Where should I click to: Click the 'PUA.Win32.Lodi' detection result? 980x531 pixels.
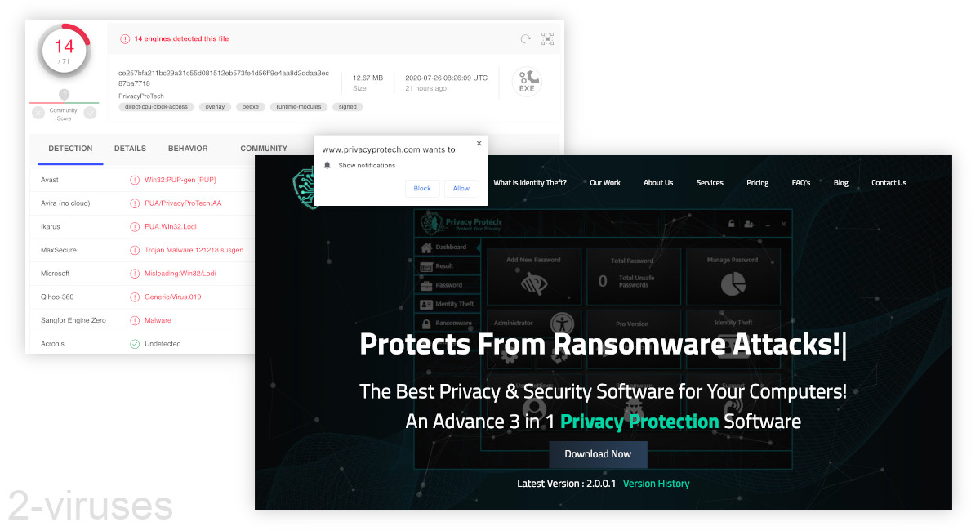169,226
